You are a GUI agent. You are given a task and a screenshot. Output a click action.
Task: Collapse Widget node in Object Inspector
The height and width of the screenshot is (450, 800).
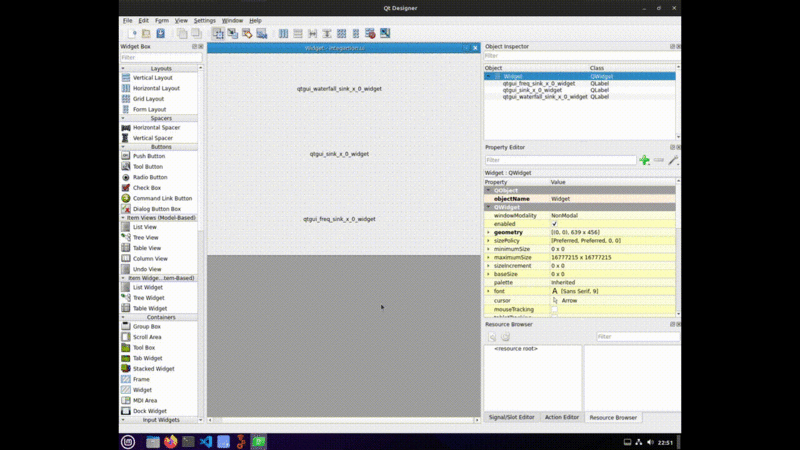488,77
